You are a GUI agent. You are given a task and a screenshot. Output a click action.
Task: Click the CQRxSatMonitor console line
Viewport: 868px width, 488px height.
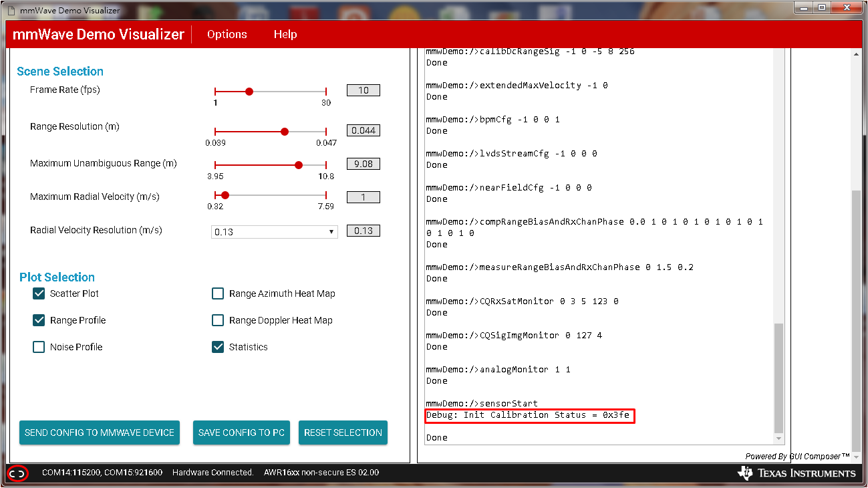click(523, 301)
